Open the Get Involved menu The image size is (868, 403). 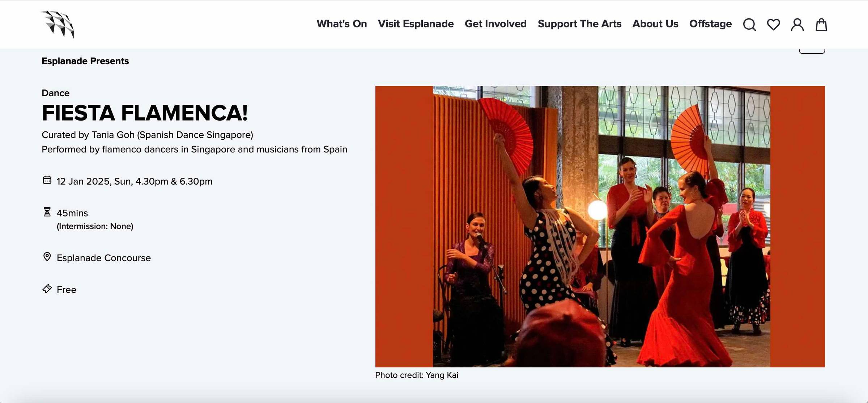(495, 24)
